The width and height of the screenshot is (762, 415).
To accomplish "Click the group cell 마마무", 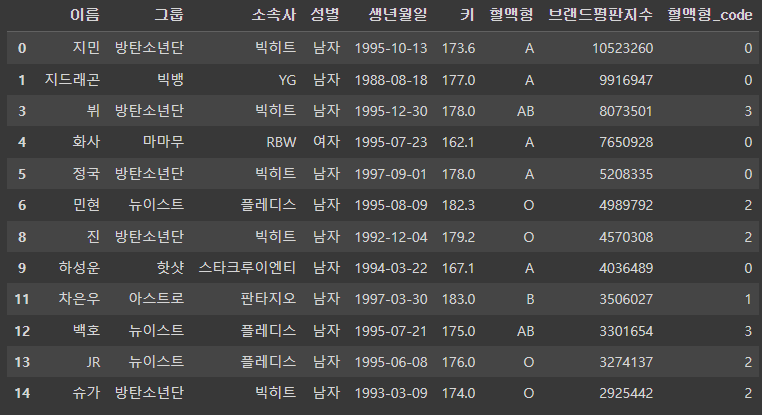I will click(x=163, y=142).
